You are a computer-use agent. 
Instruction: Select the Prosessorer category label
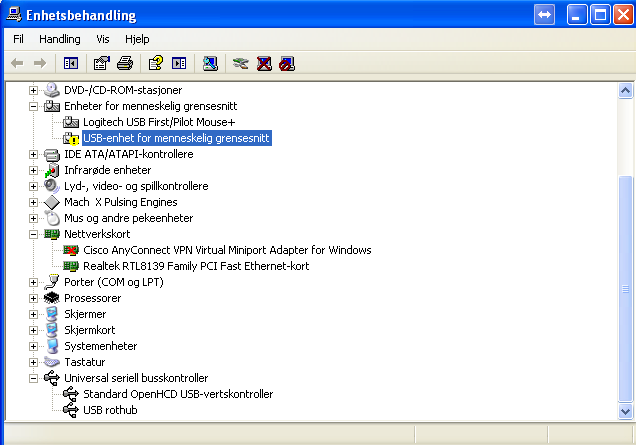[x=92, y=298]
